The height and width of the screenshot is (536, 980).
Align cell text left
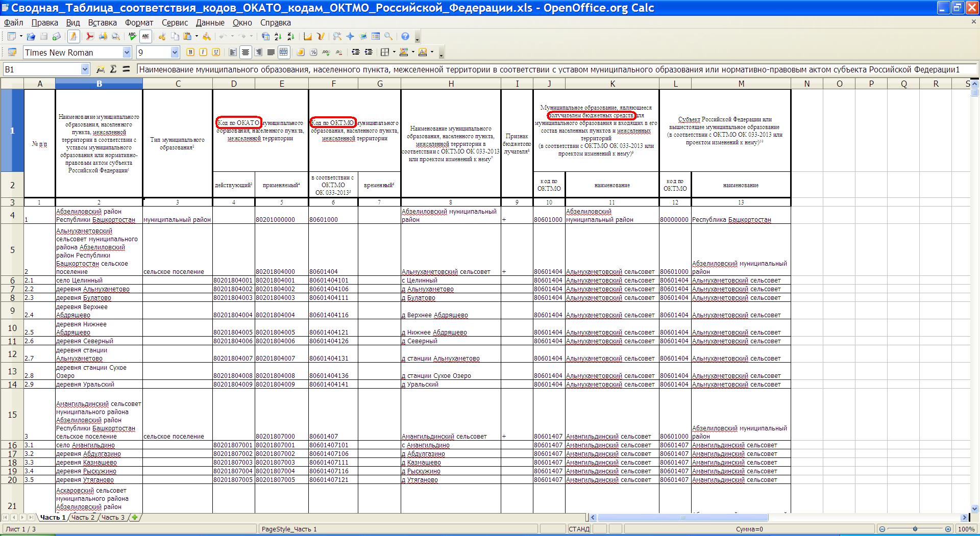click(233, 52)
